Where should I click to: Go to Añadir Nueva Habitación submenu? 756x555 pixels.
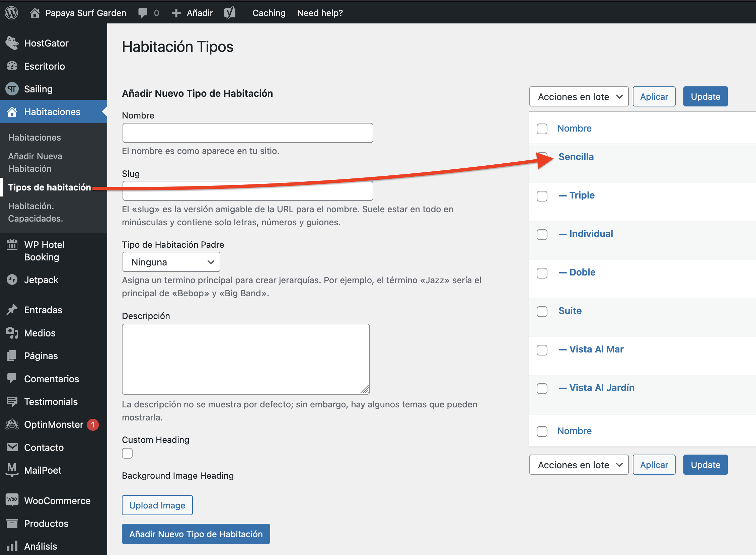tap(35, 162)
